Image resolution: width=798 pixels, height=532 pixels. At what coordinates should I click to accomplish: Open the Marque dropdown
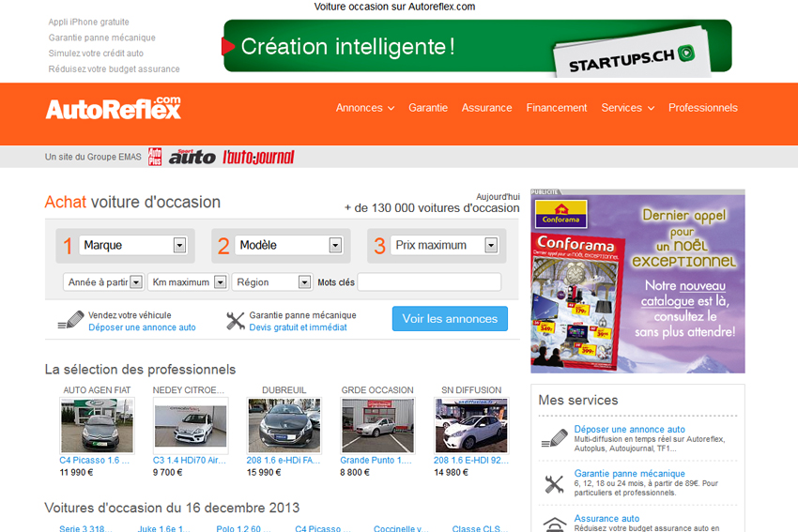[x=132, y=245]
